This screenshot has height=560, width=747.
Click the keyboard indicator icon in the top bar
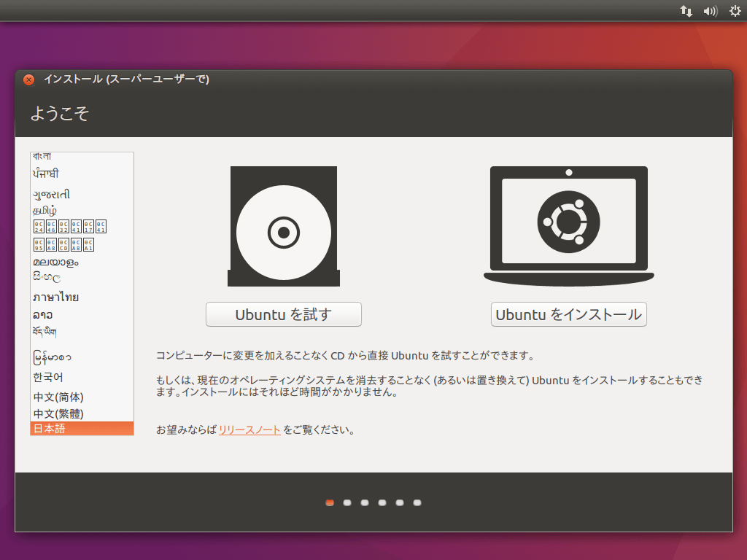coord(686,11)
